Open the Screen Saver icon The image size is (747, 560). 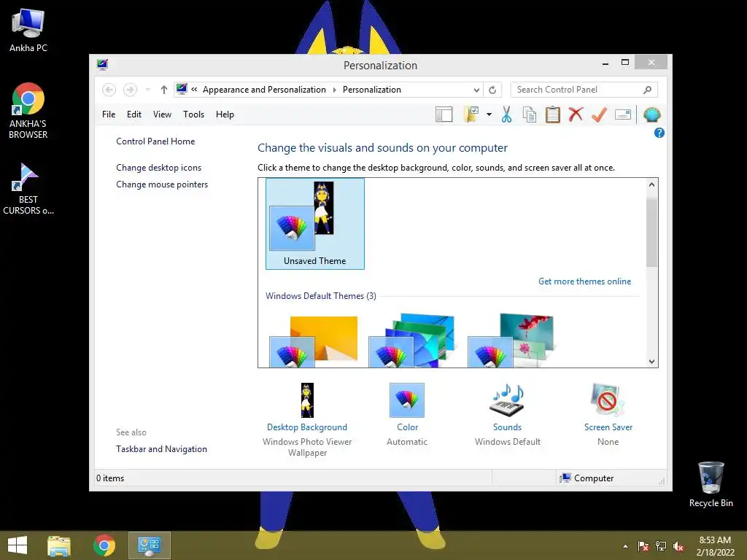(x=608, y=400)
